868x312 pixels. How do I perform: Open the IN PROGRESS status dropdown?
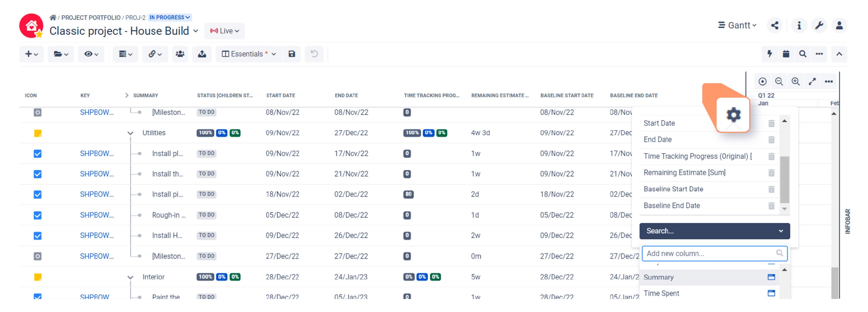[170, 18]
